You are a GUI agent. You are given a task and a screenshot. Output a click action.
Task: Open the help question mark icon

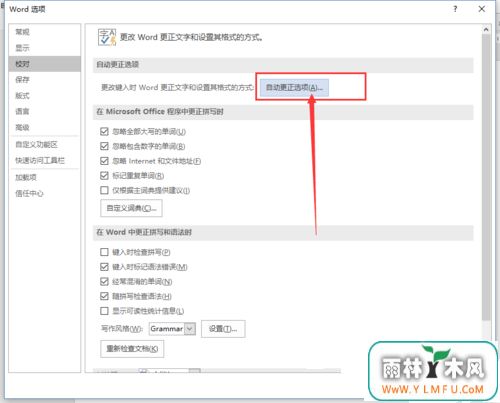coord(455,9)
